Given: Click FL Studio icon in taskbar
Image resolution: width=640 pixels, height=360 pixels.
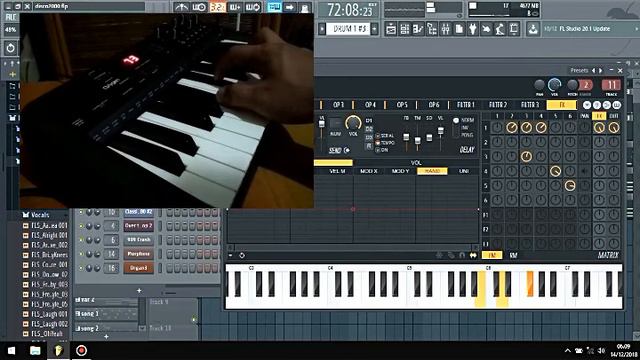Looking at the screenshot, I should click(58, 351).
